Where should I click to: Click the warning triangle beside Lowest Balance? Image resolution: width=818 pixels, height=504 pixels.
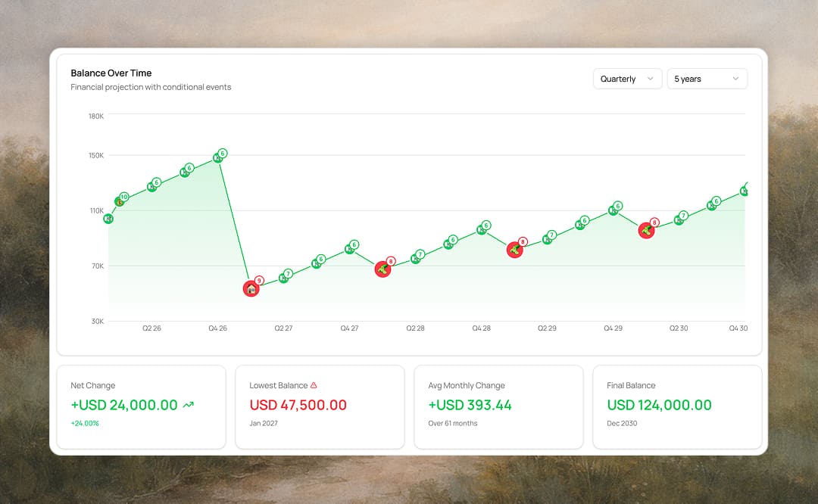pos(314,385)
